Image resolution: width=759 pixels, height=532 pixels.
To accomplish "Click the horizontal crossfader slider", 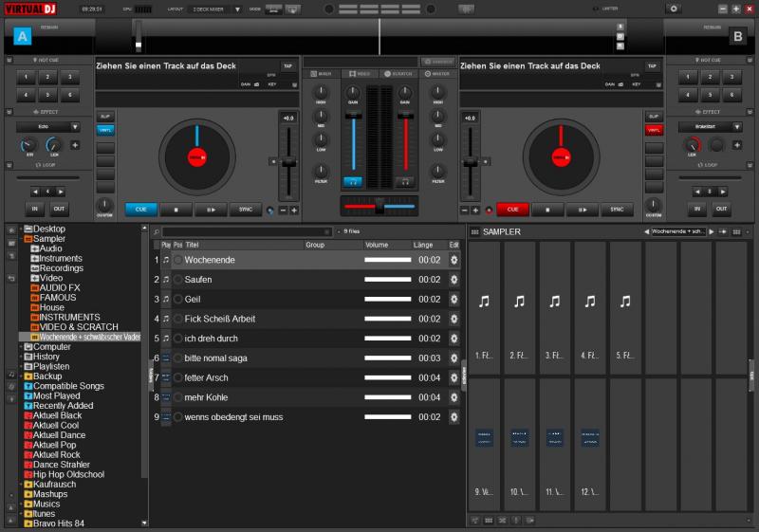I will tap(379, 206).
